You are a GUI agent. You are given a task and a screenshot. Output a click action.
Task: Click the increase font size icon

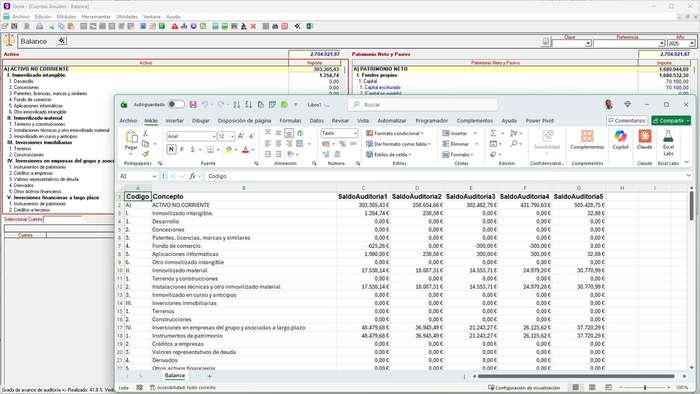tap(241, 136)
